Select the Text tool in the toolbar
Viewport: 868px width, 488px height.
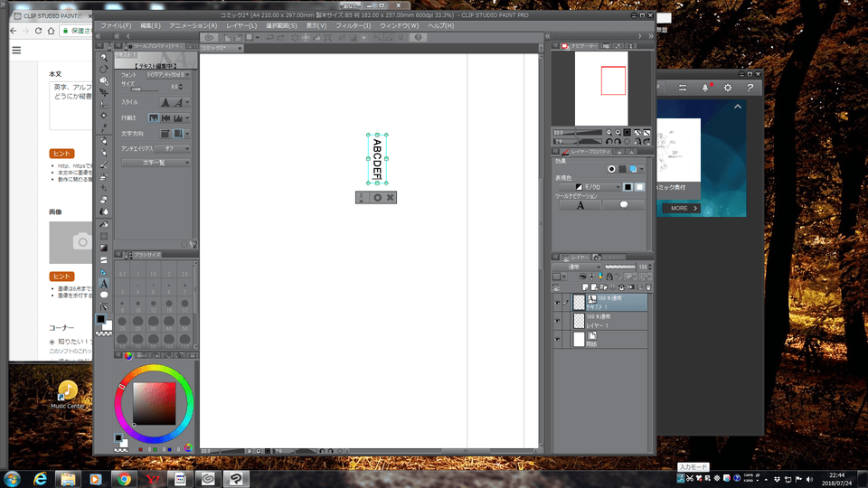104,283
